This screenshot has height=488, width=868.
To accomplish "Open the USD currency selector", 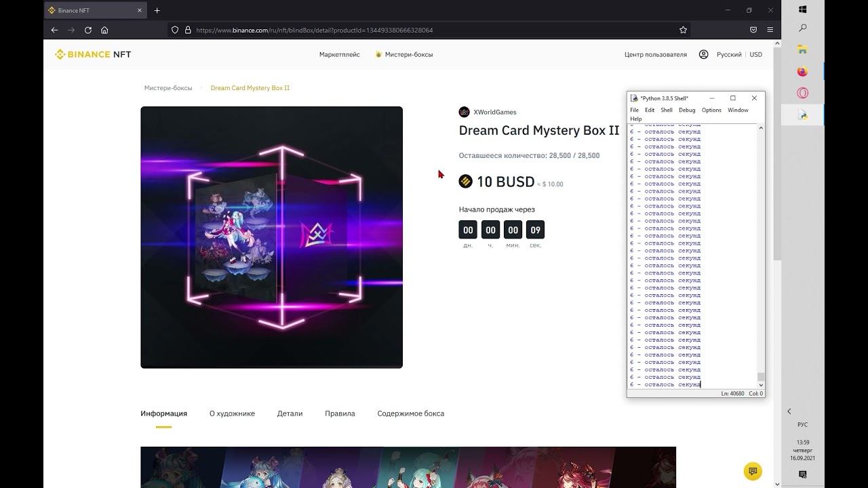I will 755,54.
